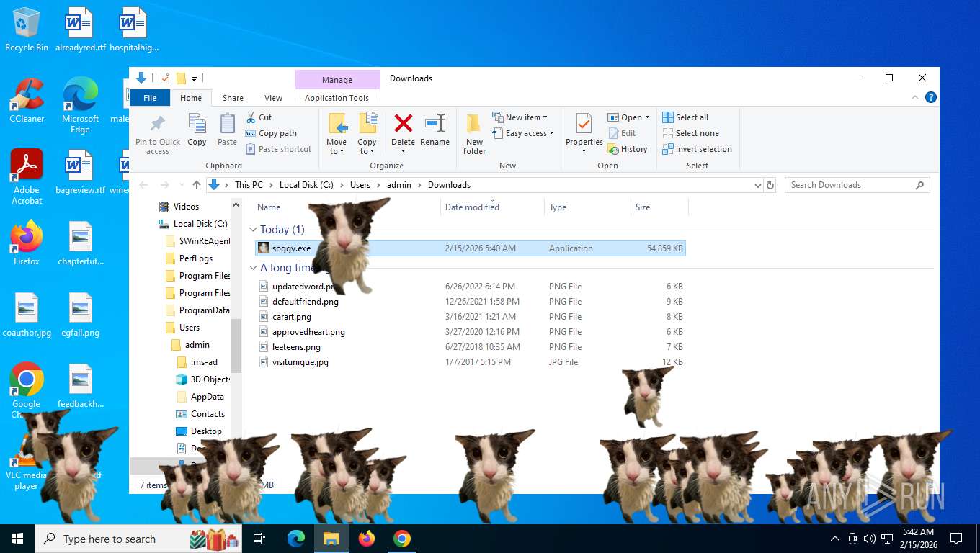Click the Back navigation arrow

tap(144, 185)
